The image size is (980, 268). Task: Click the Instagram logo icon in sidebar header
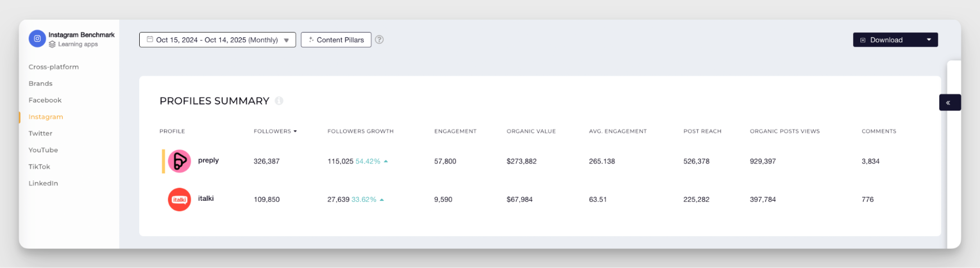[x=37, y=39]
